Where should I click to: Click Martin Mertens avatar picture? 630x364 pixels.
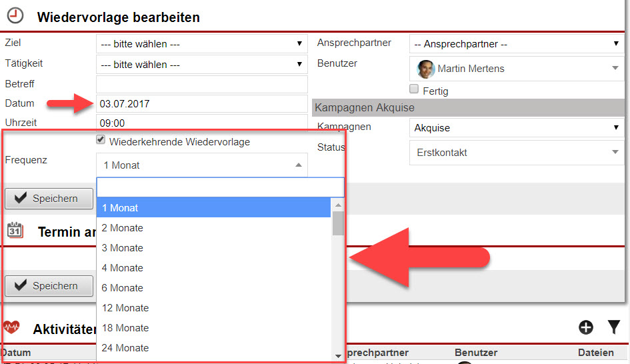click(x=425, y=69)
